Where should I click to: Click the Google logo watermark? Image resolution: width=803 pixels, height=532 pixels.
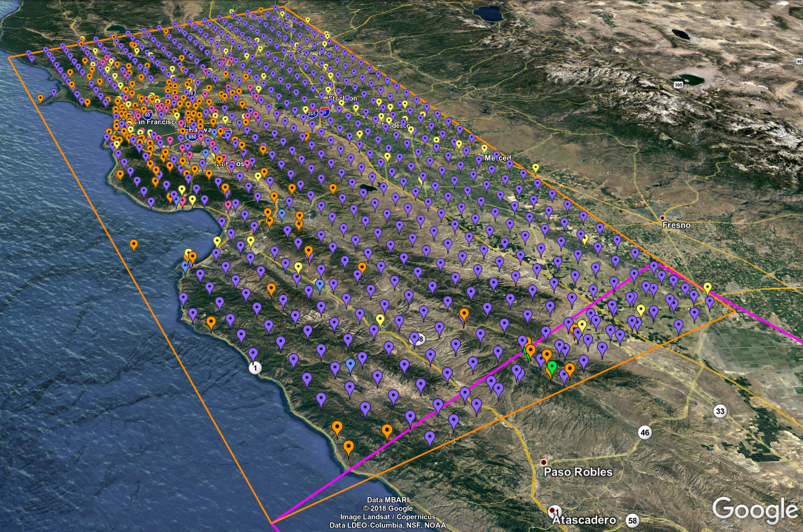click(755, 510)
